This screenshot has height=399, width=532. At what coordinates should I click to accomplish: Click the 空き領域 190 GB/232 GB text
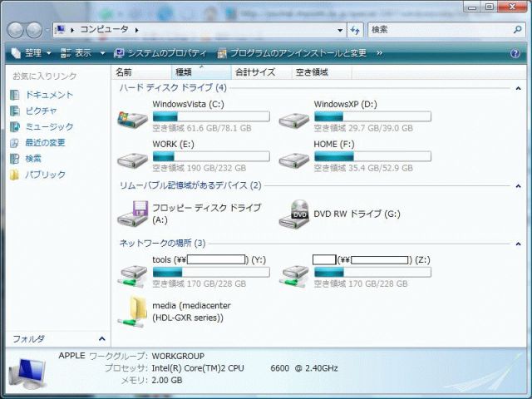[x=199, y=168]
